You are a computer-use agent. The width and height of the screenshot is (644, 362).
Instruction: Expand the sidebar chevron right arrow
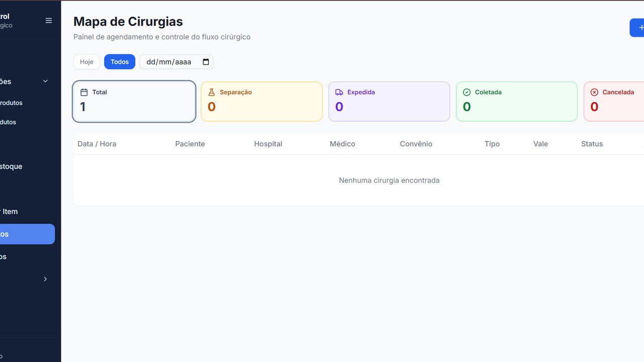tap(45, 279)
